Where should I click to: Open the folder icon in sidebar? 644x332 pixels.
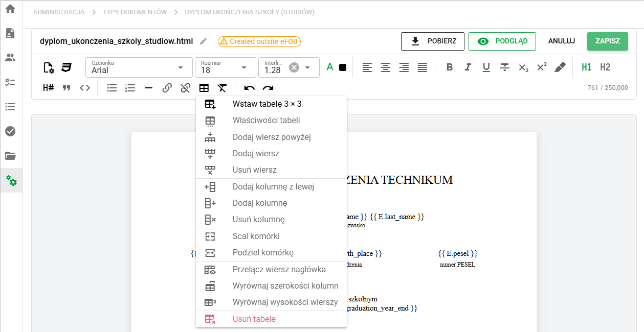(10, 156)
